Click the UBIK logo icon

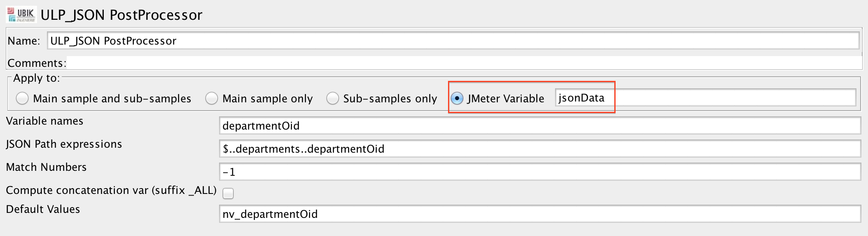[x=21, y=15]
